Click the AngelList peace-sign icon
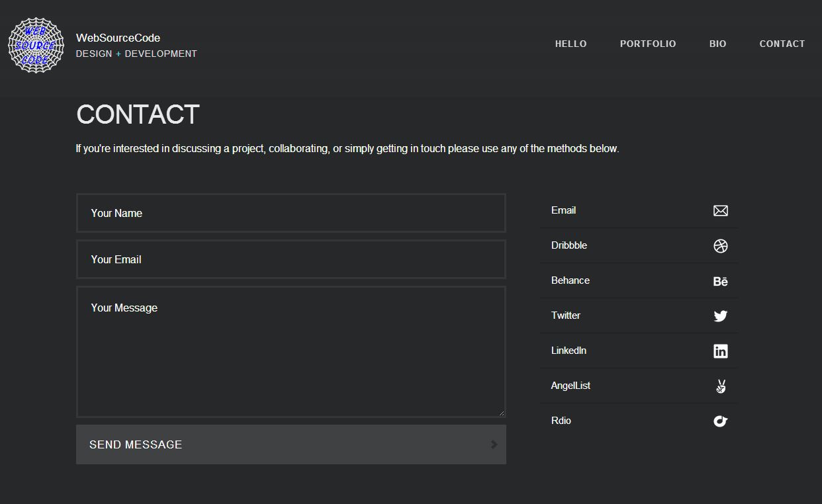 point(720,386)
